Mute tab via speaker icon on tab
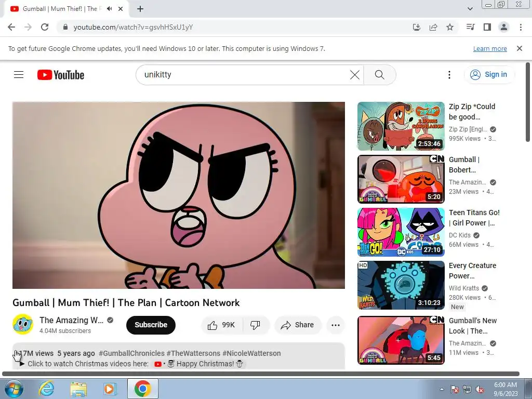Screen dimensions: 532x399 (x=109, y=9)
